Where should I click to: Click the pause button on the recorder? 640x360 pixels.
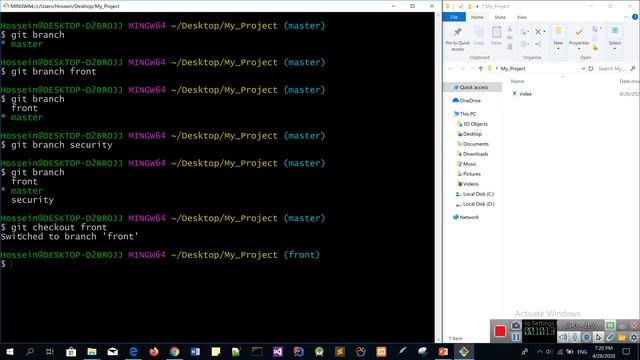click(516, 337)
